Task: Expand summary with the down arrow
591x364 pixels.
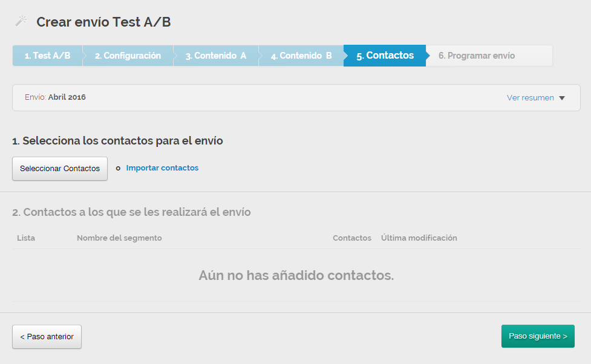Action: click(x=562, y=98)
